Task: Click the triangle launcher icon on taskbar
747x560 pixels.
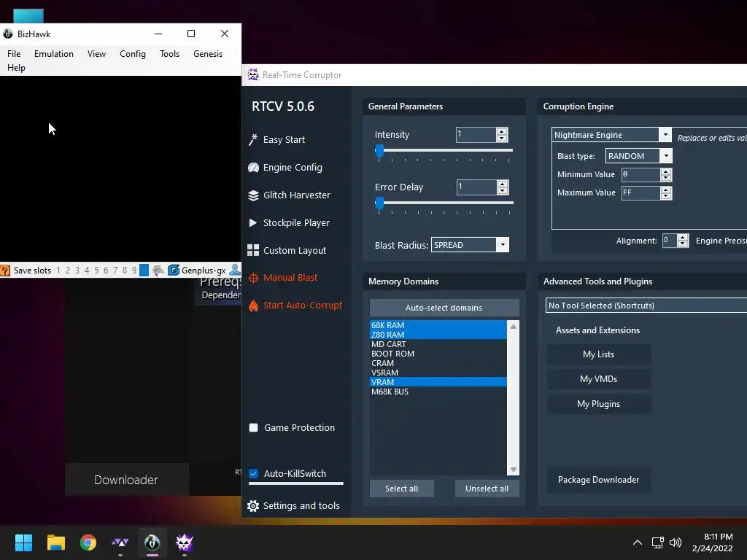Action: click(x=120, y=542)
